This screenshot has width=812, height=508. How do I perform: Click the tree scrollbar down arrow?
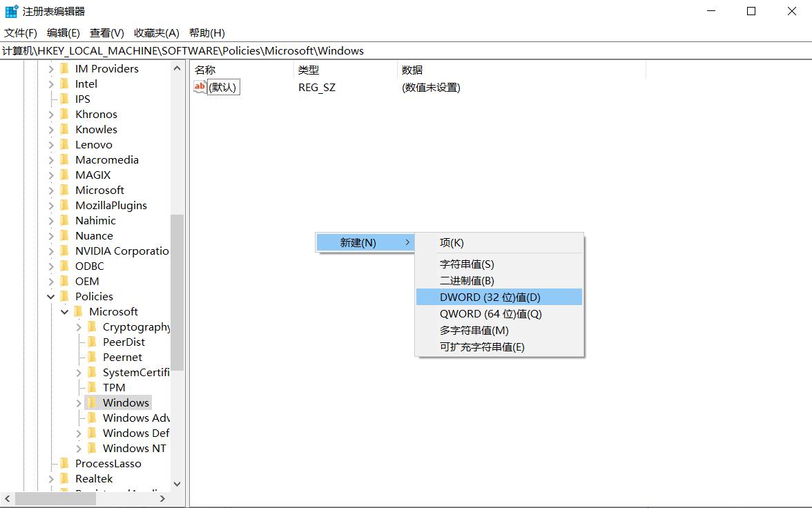tap(177, 484)
